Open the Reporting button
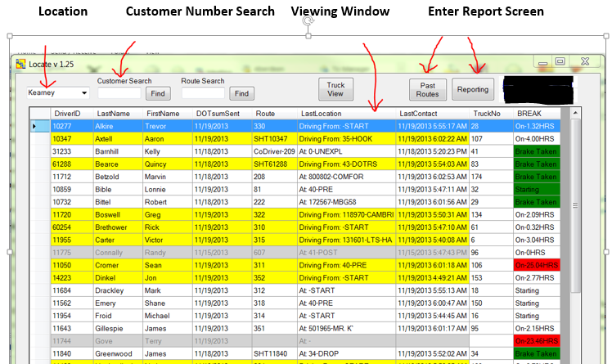The height and width of the screenshot is (364, 612). (x=473, y=89)
